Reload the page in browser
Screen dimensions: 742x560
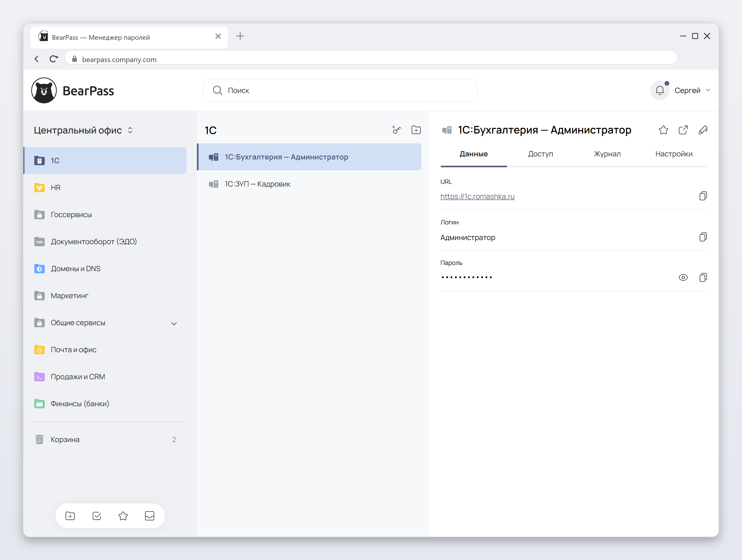54,59
